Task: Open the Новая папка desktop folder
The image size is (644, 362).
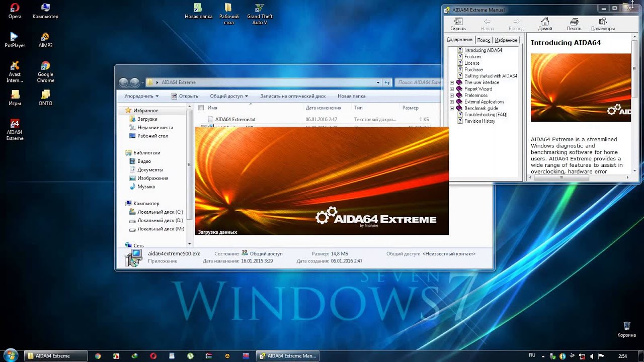Action: click(x=199, y=11)
